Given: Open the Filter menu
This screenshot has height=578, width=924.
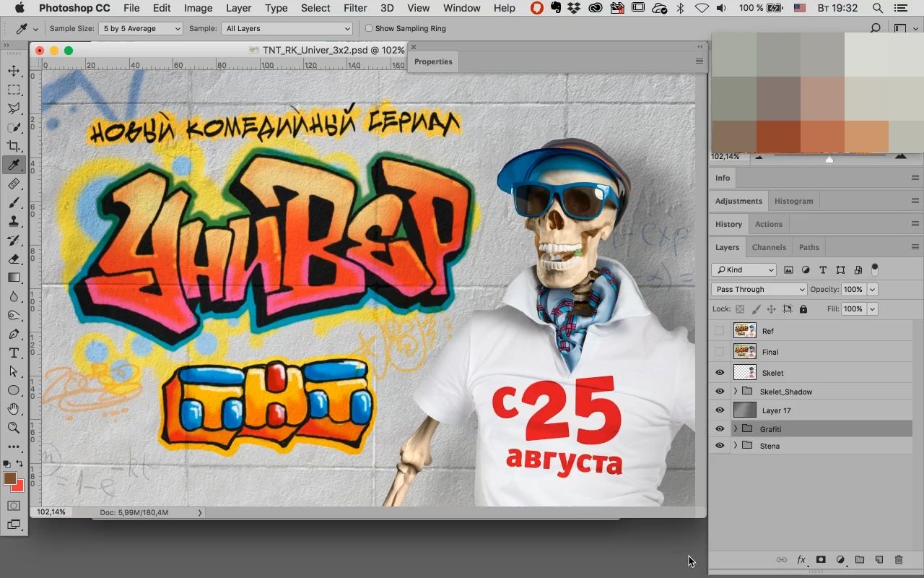Looking at the screenshot, I should point(354,8).
